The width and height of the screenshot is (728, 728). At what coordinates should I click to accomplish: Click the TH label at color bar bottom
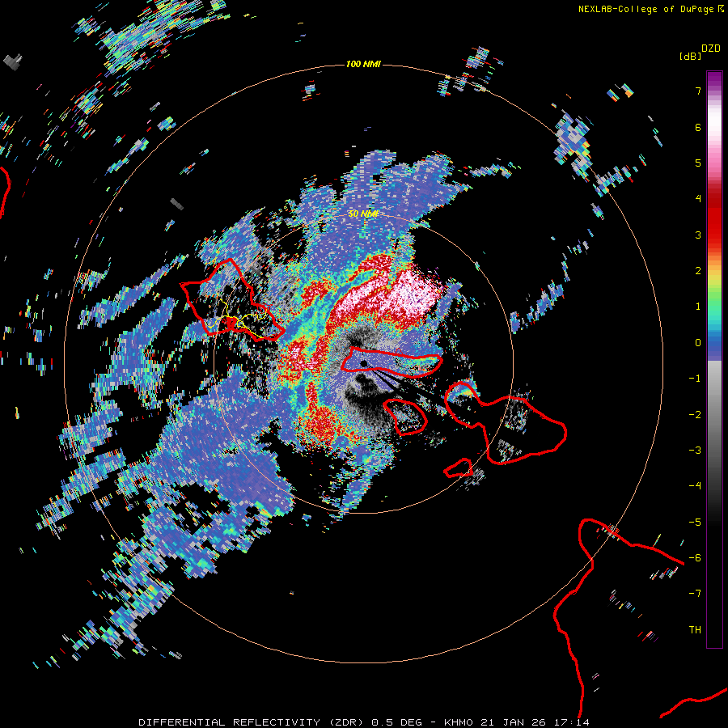point(695,630)
